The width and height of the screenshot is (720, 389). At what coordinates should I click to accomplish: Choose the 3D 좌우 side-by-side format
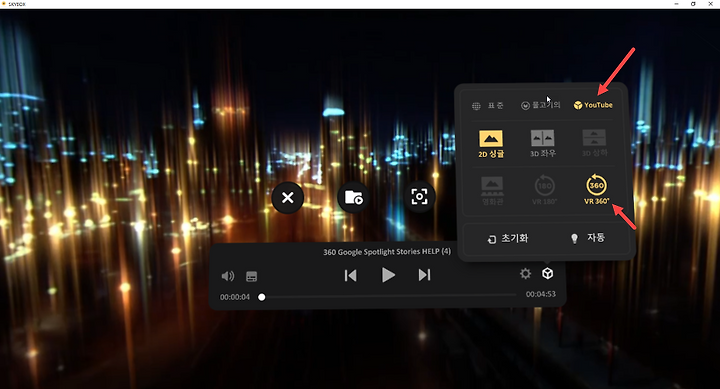[543, 144]
